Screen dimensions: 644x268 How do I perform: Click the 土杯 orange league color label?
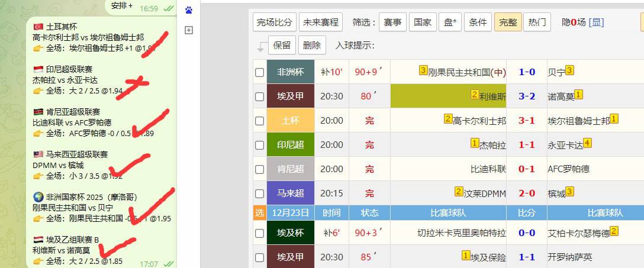pyautogui.click(x=290, y=121)
